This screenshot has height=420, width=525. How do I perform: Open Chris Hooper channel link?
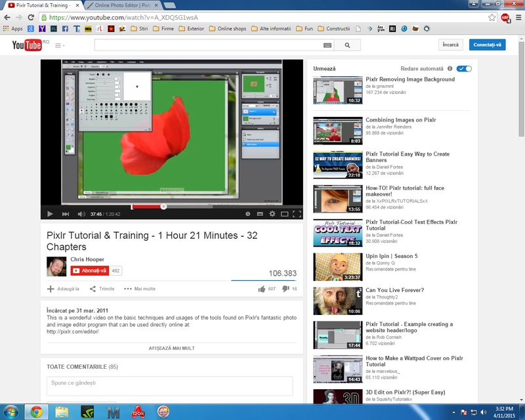[x=87, y=259]
